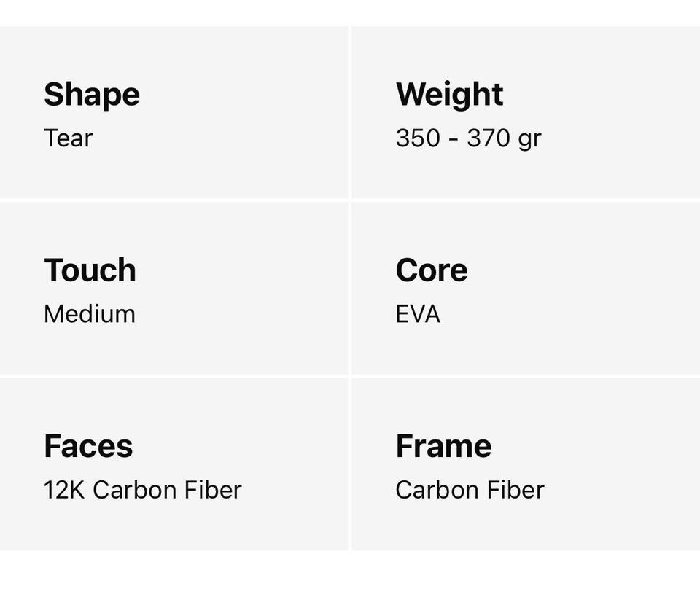Click the Frame heading
This screenshot has height=594, width=700.
click(443, 446)
